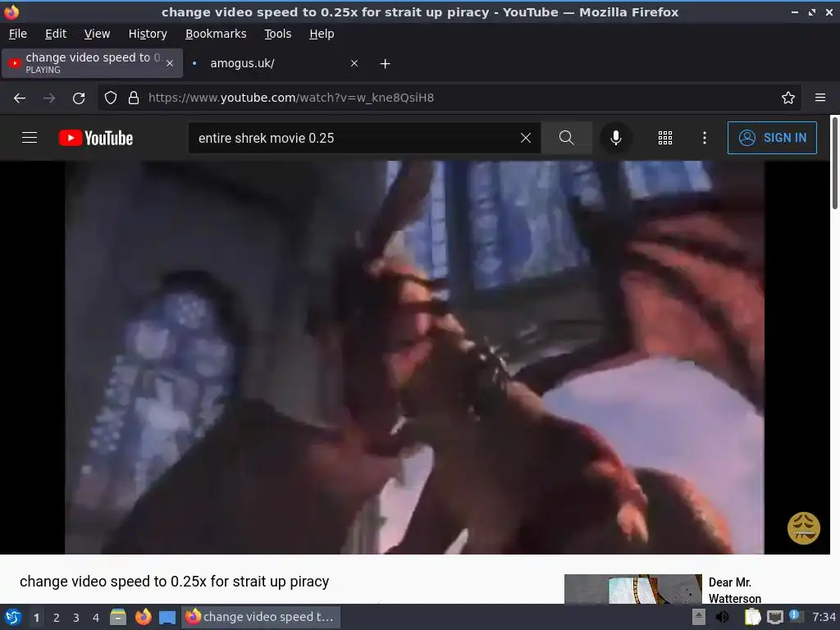Switch to workspace 3
The height and width of the screenshot is (630, 840).
76,618
